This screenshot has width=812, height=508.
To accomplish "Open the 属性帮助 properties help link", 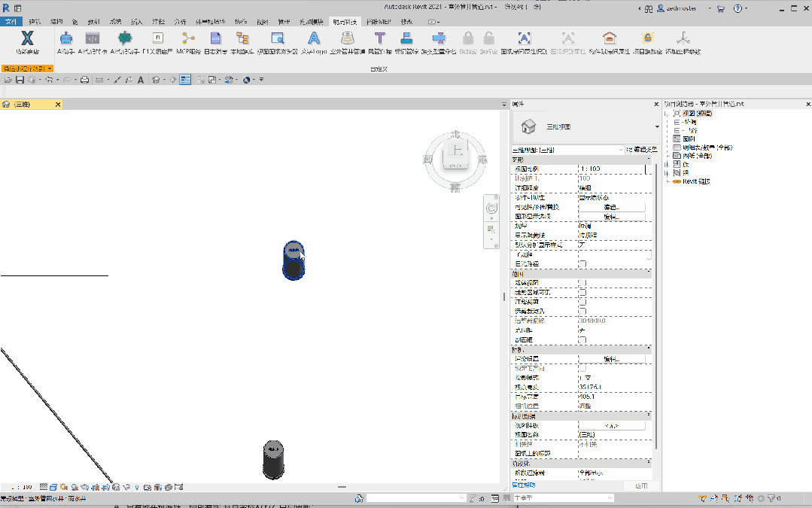I will click(524, 485).
